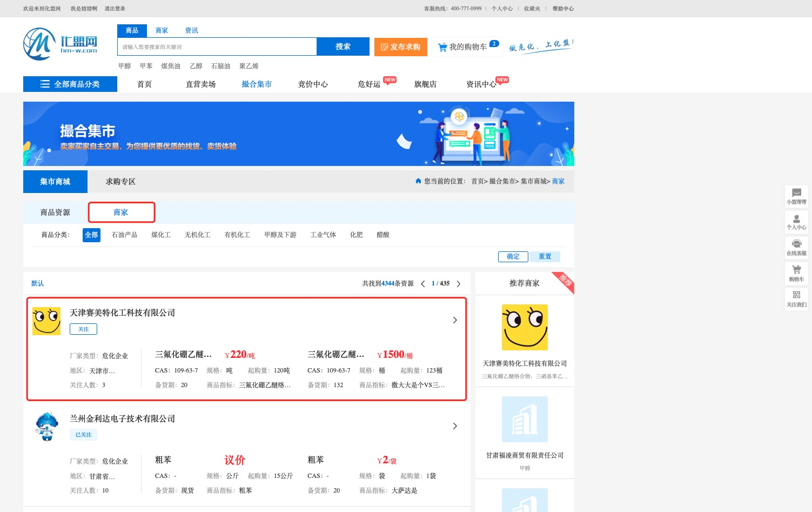Open 危好运 navigation item
The image size is (812, 512).
point(370,84)
